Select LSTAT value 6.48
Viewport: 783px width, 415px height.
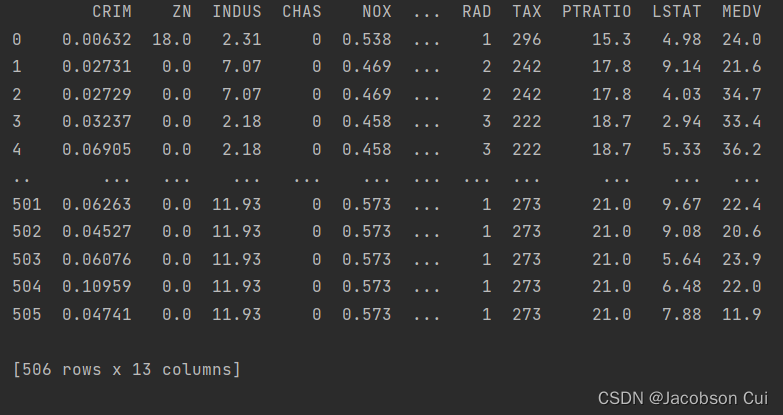point(681,287)
